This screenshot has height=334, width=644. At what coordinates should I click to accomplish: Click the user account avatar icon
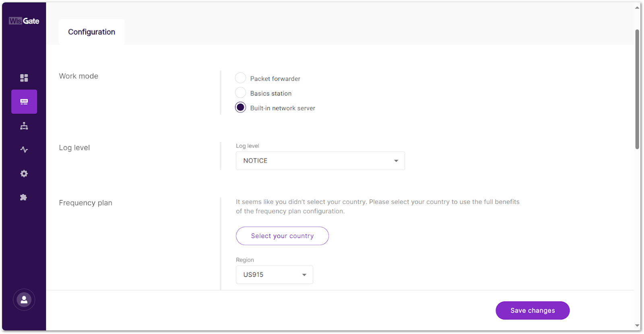click(24, 300)
